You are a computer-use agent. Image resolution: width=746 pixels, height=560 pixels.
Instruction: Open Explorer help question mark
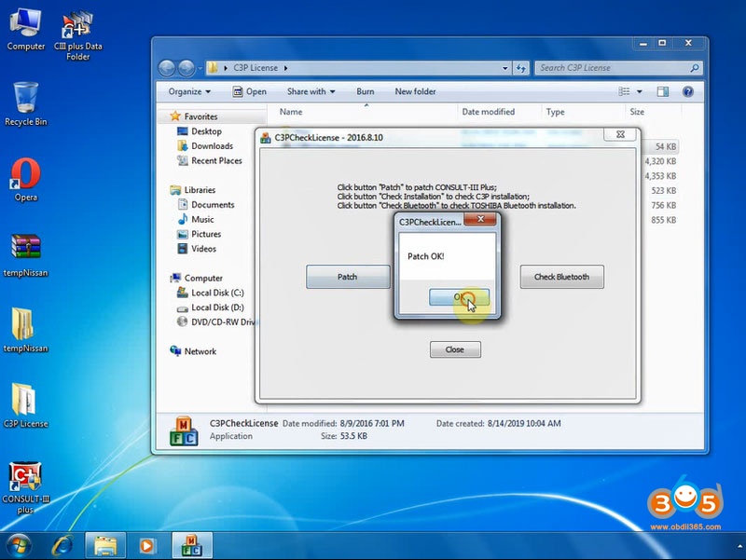click(x=687, y=91)
